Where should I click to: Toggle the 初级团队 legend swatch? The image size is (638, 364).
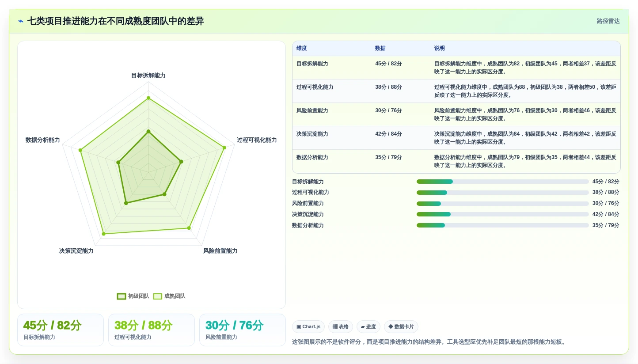pyautogui.click(x=122, y=296)
